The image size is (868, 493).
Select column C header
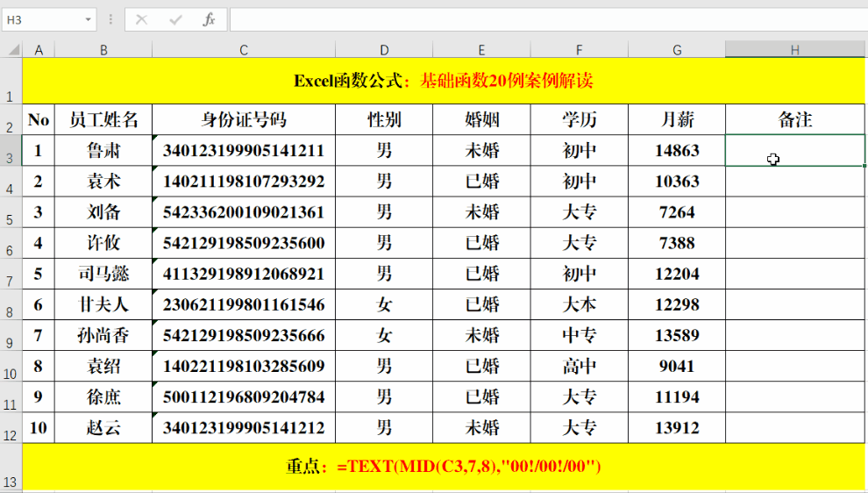(x=244, y=50)
